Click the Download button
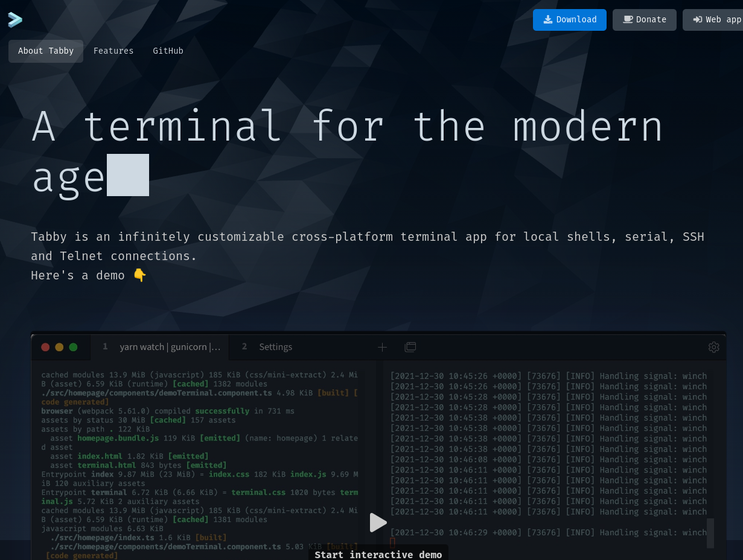The height and width of the screenshot is (560, 743). coord(570,19)
